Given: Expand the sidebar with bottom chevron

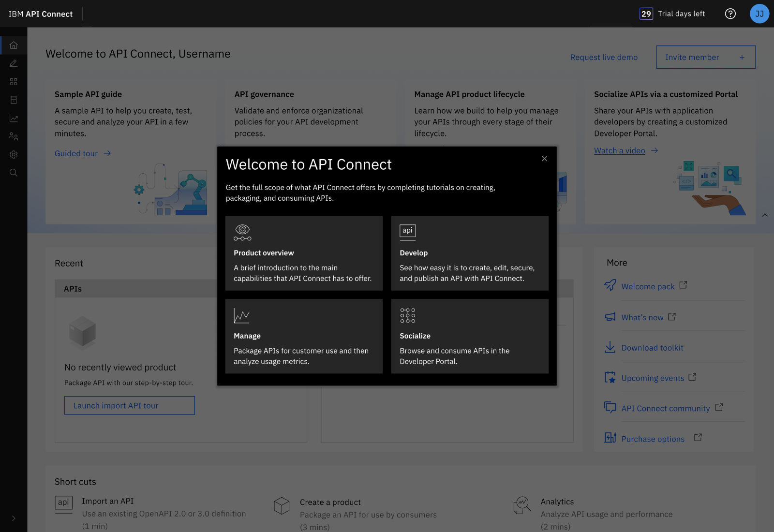Looking at the screenshot, I should (x=14, y=518).
